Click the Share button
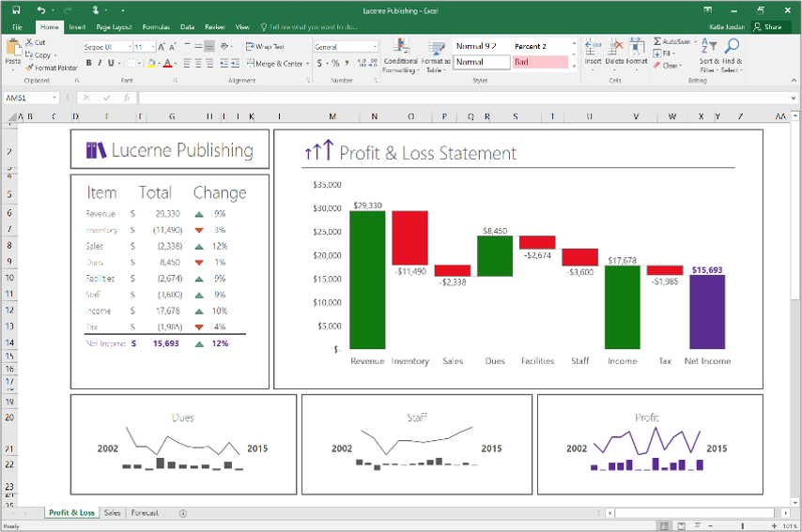The height and width of the screenshot is (532, 802). point(767,27)
